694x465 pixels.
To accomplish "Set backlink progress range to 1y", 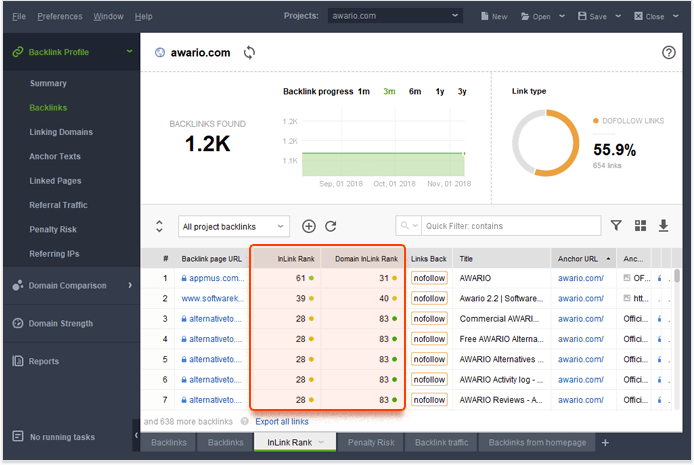I will (440, 91).
